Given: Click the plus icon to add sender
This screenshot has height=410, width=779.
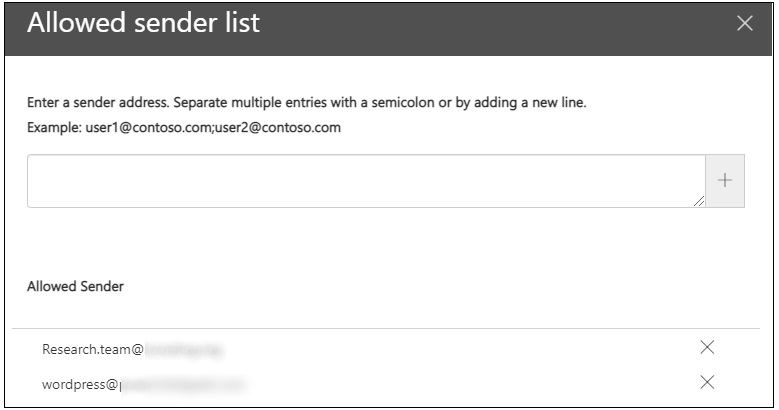Looking at the screenshot, I should tap(725, 181).
